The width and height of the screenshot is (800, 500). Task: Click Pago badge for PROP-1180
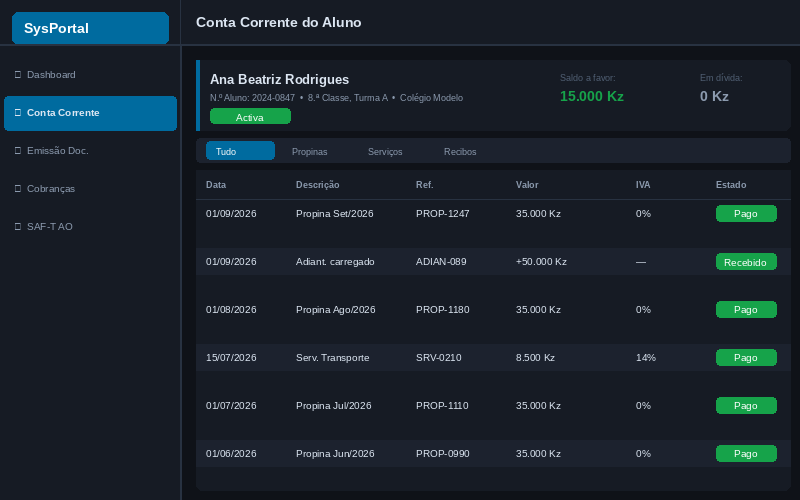pyautogui.click(x=746, y=310)
